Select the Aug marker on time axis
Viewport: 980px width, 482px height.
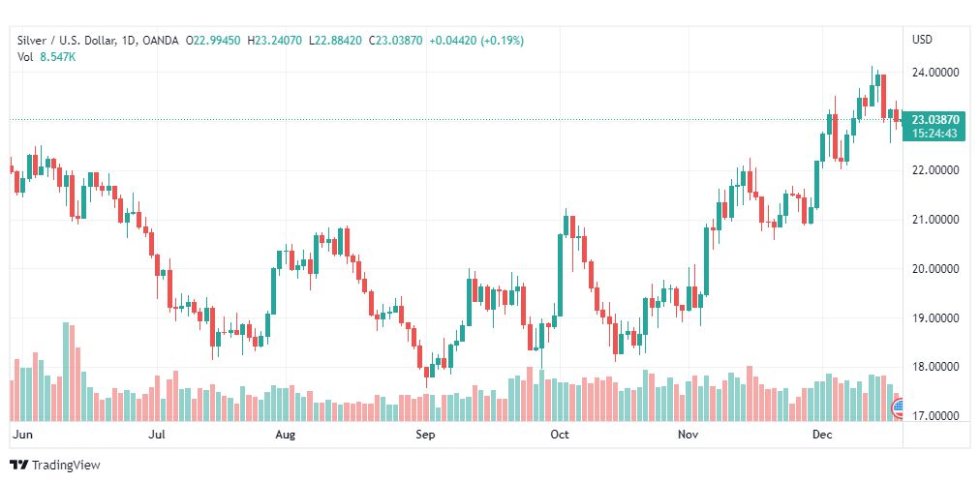[x=285, y=436]
